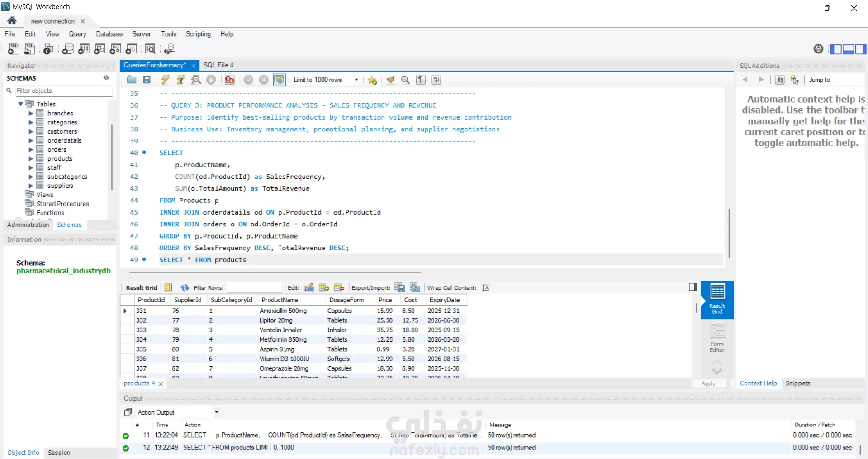
Task: Rollback the current transaction
Action: point(264,80)
